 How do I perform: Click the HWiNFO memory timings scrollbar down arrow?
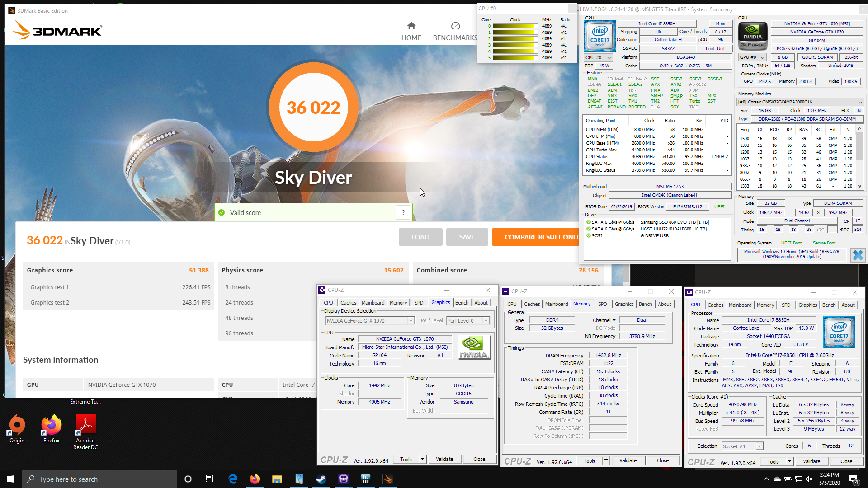pyautogui.click(x=859, y=186)
